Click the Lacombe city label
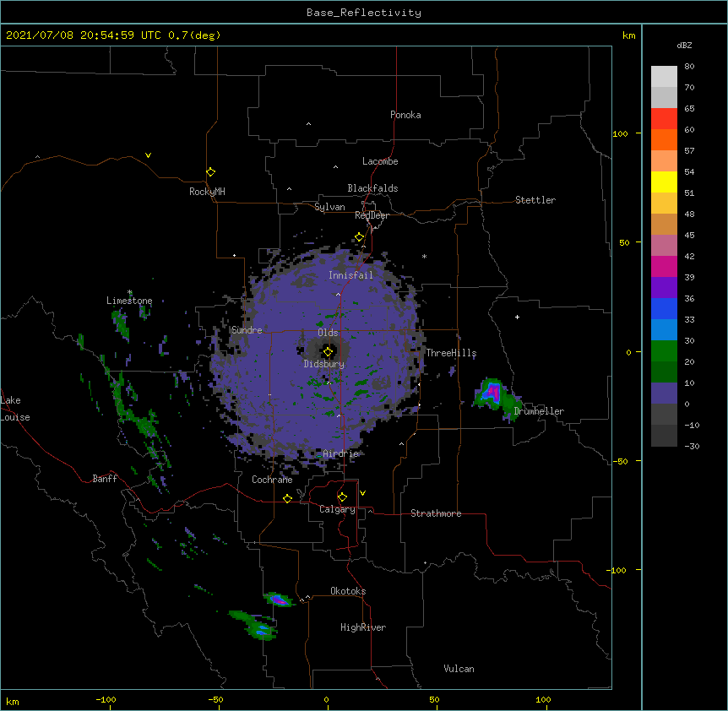This screenshot has width=728, height=711. click(x=380, y=161)
